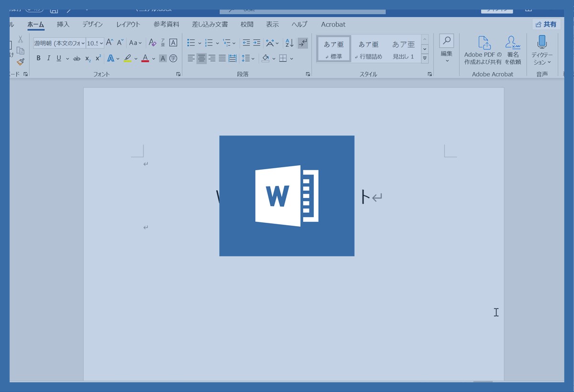This screenshot has width=574, height=392.
Task: Apply the 見出し 1 style
Action: click(403, 49)
